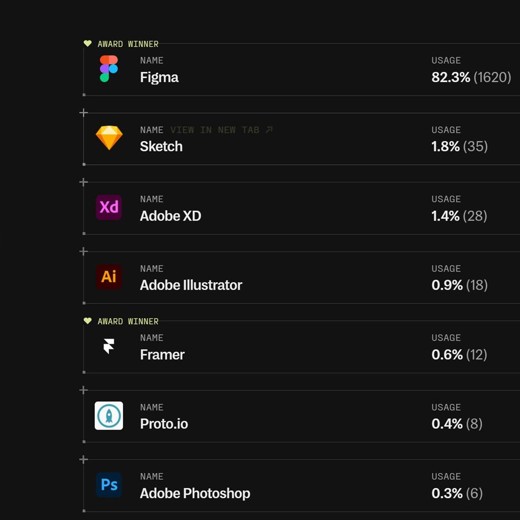Click the Figma logo icon
Image resolution: width=520 pixels, height=520 pixels.
(109, 69)
